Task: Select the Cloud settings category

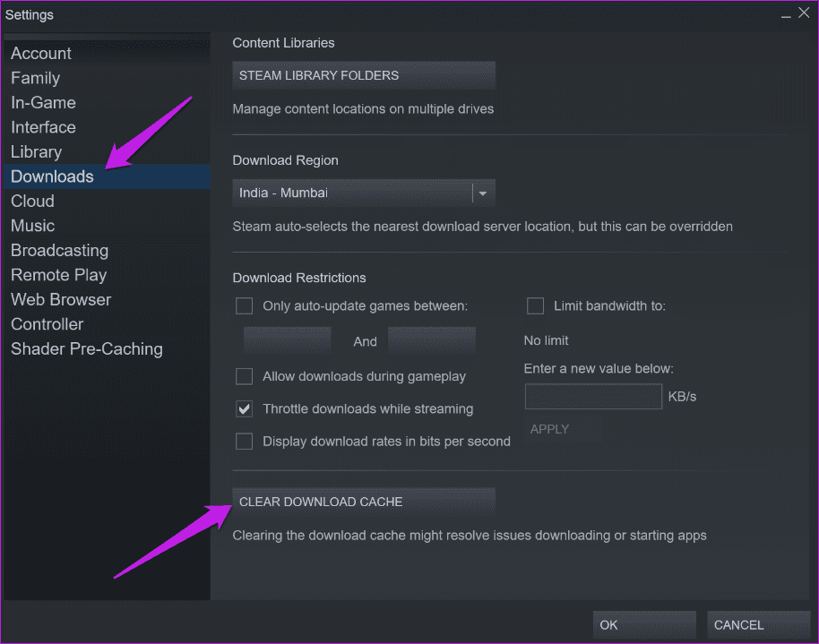Action: tap(32, 201)
